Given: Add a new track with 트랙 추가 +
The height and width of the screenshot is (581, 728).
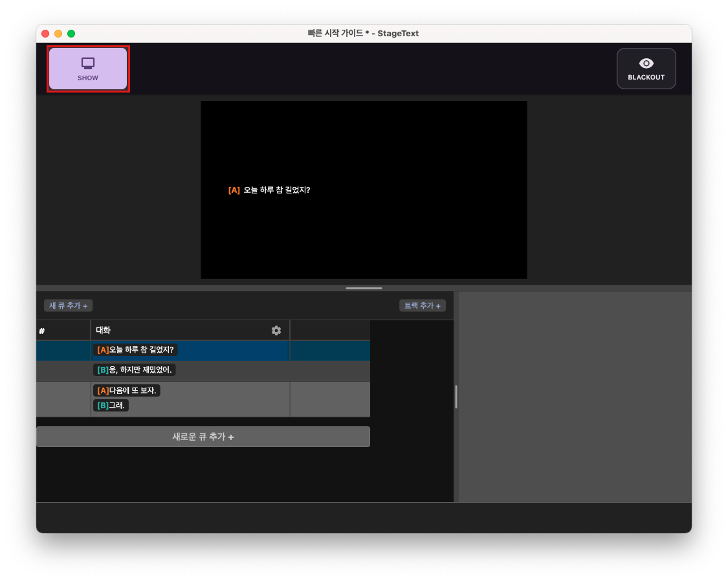Looking at the screenshot, I should (423, 305).
